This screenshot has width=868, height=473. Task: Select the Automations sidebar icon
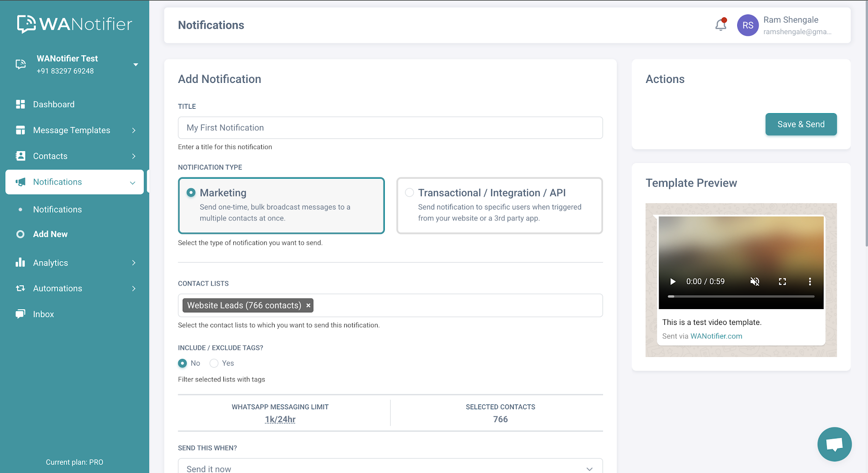click(20, 288)
